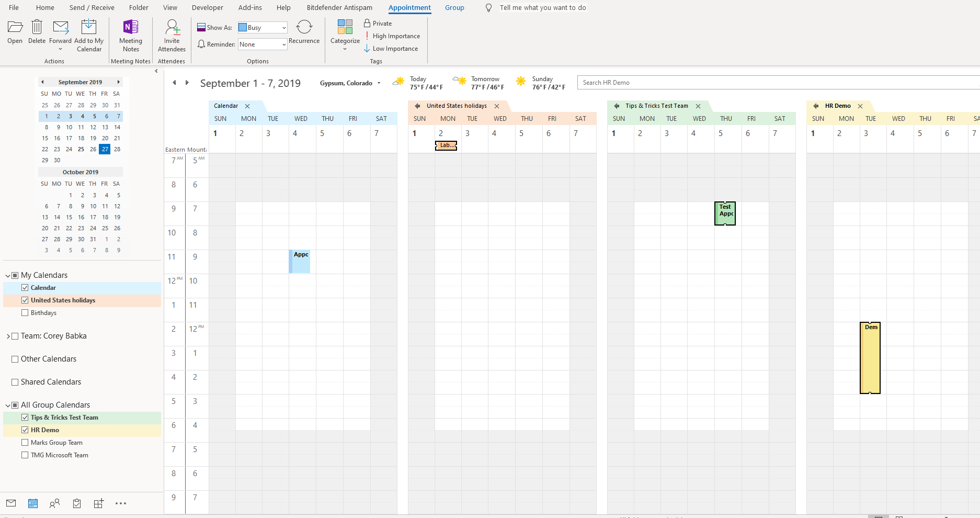Close the United States holidays calendar tab

pyautogui.click(x=497, y=106)
